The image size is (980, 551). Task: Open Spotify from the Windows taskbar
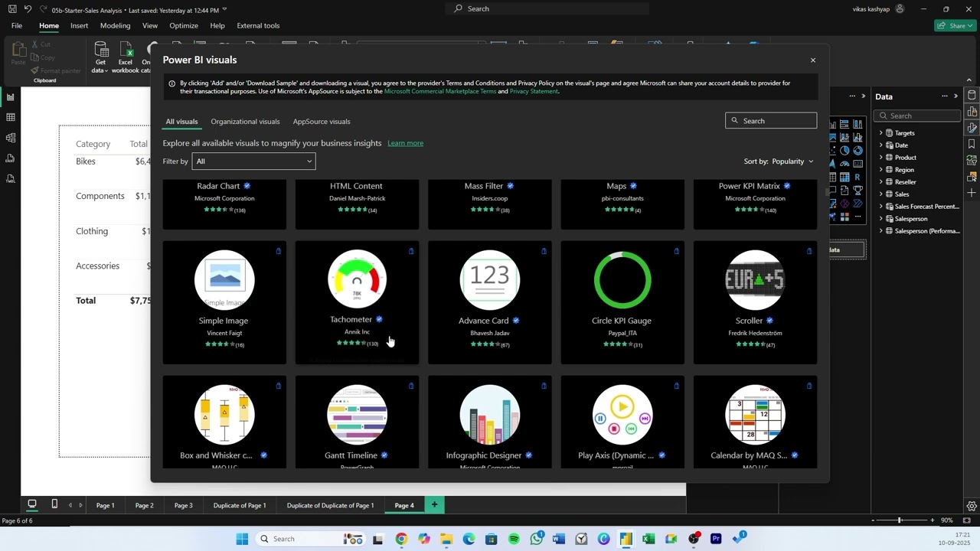tap(514, 539)
